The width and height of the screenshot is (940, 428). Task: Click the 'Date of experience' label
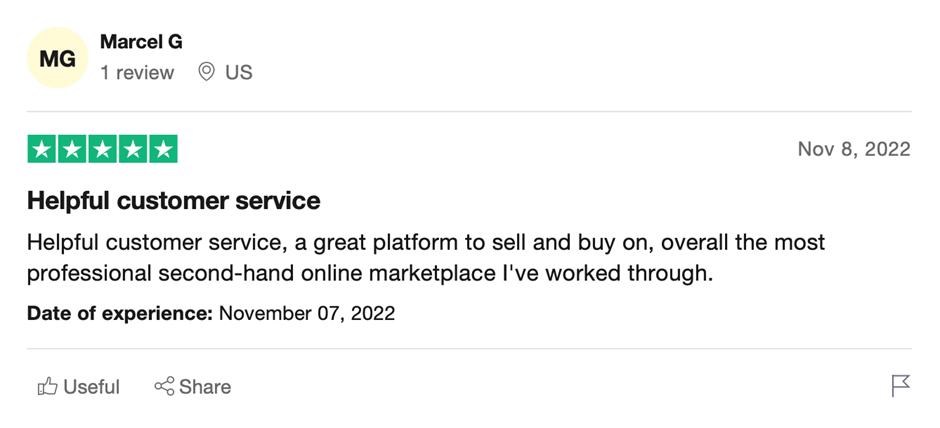(x=120, y=314)
